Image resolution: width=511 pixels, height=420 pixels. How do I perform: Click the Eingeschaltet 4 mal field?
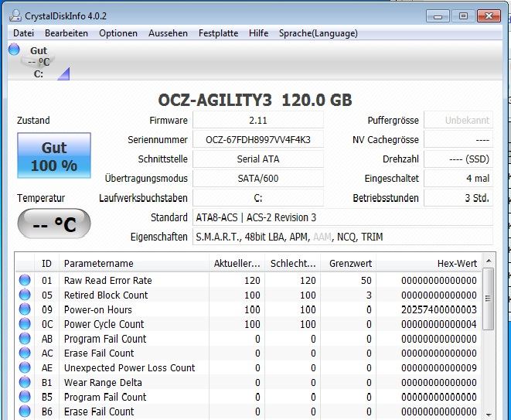click(x=458, y=179)
